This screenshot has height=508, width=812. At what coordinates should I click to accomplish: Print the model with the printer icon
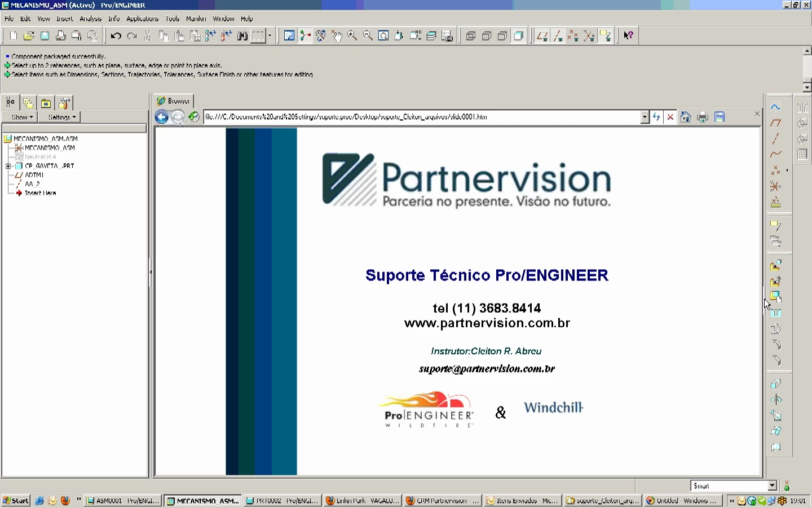click(60, 36)
